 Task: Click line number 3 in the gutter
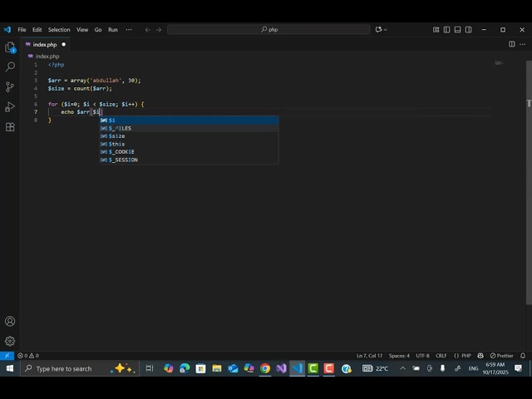pyautogui.click(x=36, y=81)
